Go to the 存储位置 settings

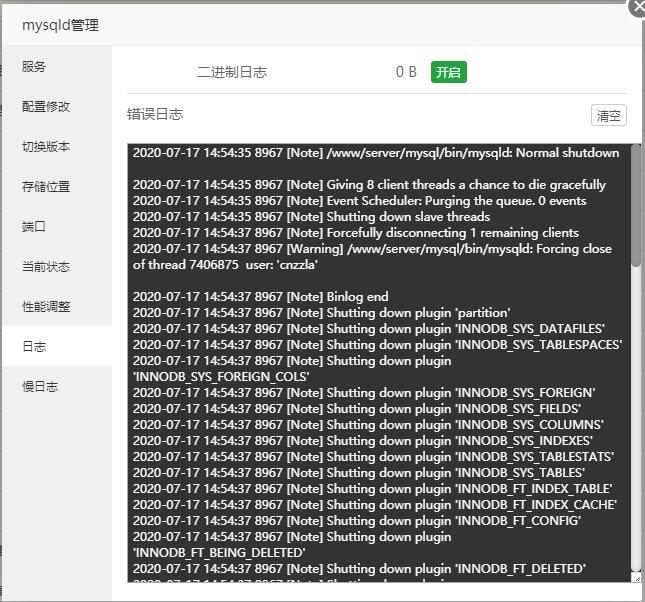pyautogui.click(x=46, y=187)
